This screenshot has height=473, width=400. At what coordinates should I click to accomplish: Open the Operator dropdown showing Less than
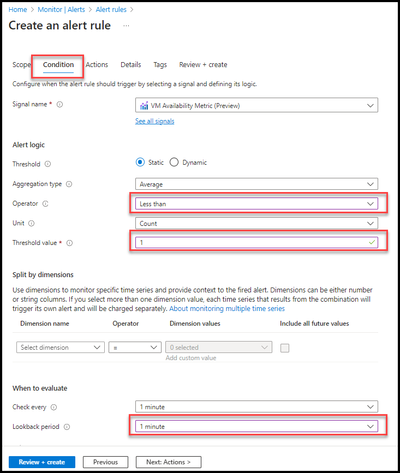257,204
